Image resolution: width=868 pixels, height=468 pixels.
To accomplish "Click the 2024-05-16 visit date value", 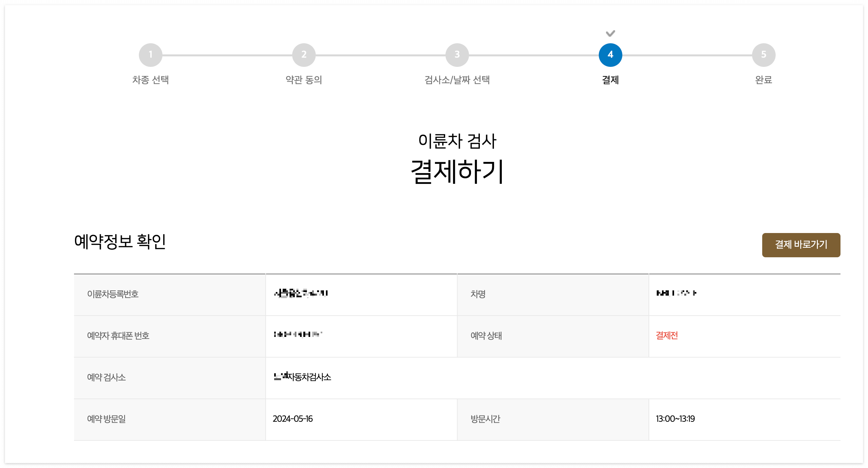I will point(292,419).
